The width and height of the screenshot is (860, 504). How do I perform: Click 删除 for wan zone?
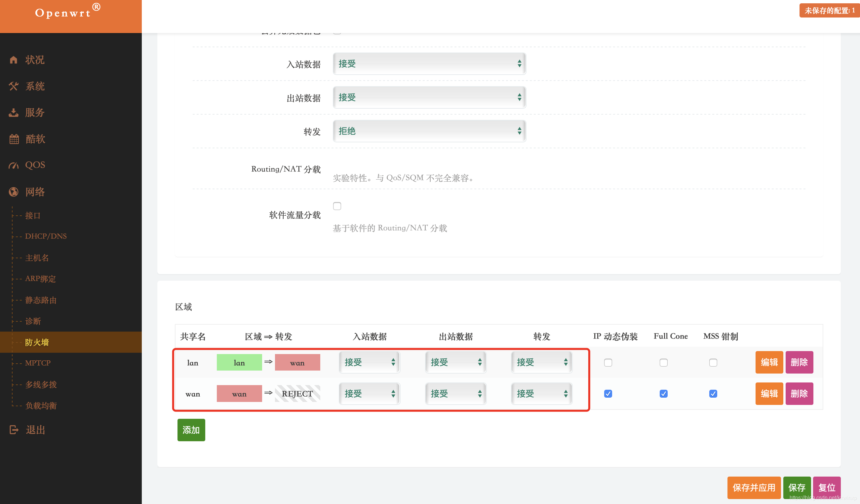pos(799,394)
